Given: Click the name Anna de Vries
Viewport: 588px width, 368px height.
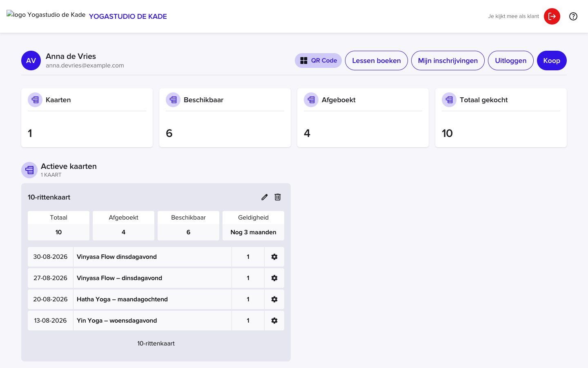Looking at the screenshot, I should (71, 56).
